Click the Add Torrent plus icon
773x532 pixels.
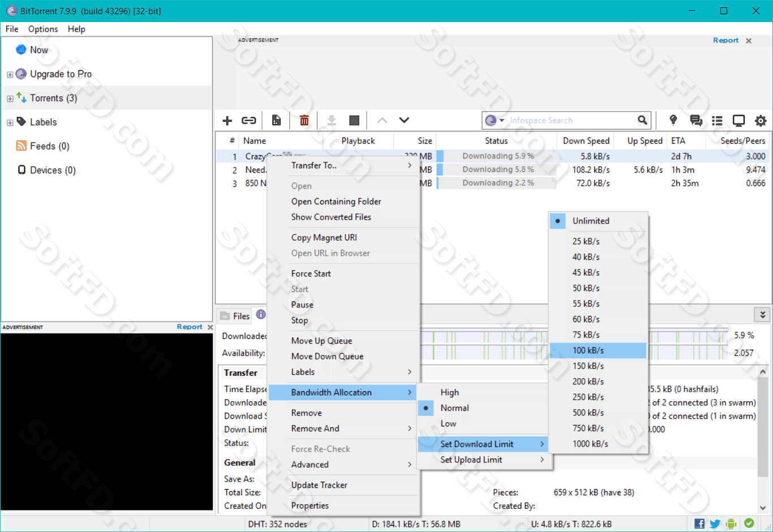click(227, 121)
